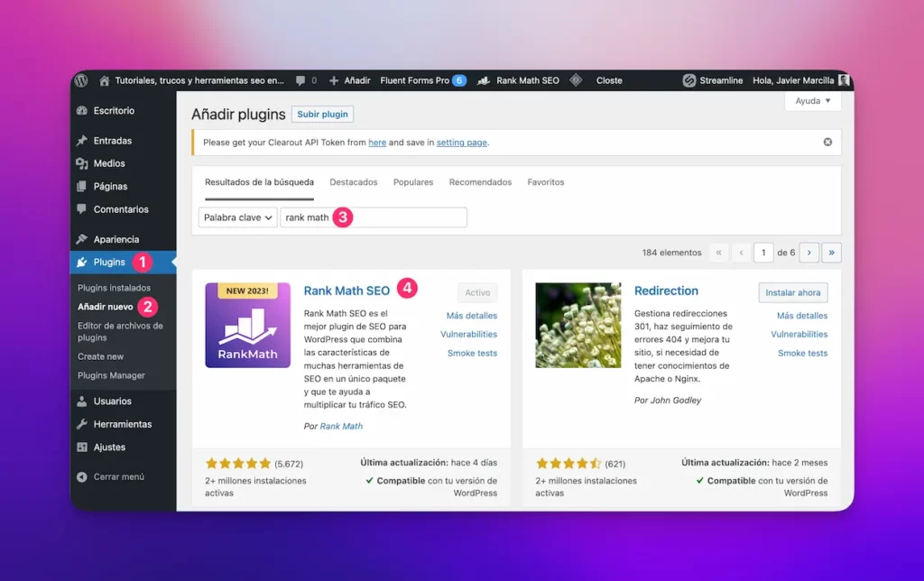Click the WordPress logo in the admin bar
Image resolution: width=924 pixels, height=581 pixels.
click(x=82, y=80)
